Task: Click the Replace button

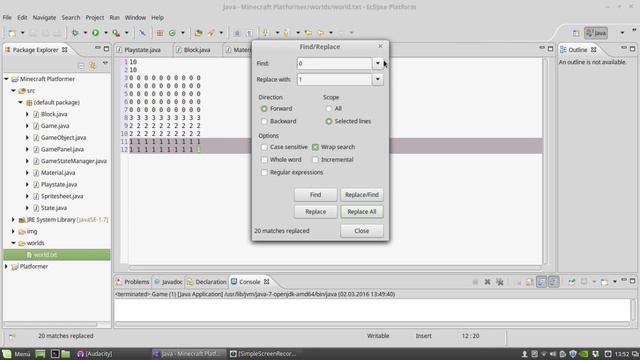Action: point(316,211)
